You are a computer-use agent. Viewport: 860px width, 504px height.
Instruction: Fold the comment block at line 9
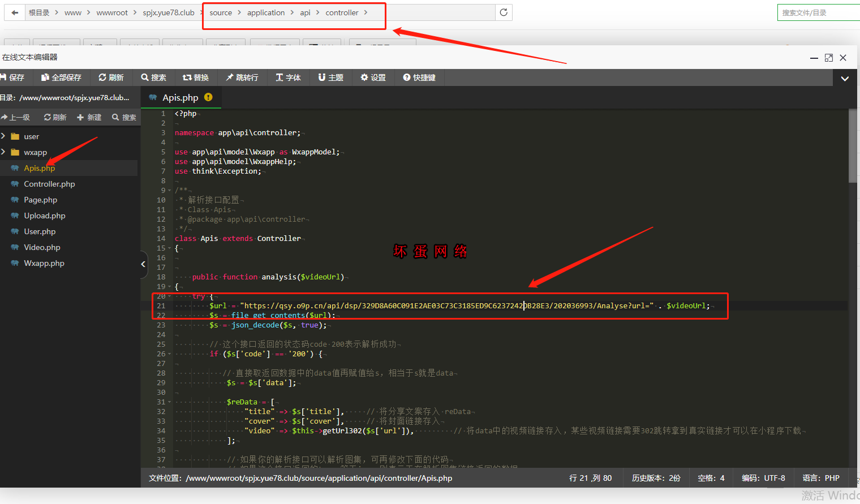pos(170,191)
